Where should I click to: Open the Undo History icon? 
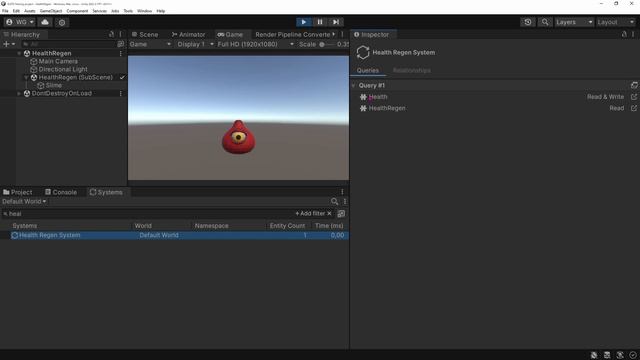(x=528, y=22)
